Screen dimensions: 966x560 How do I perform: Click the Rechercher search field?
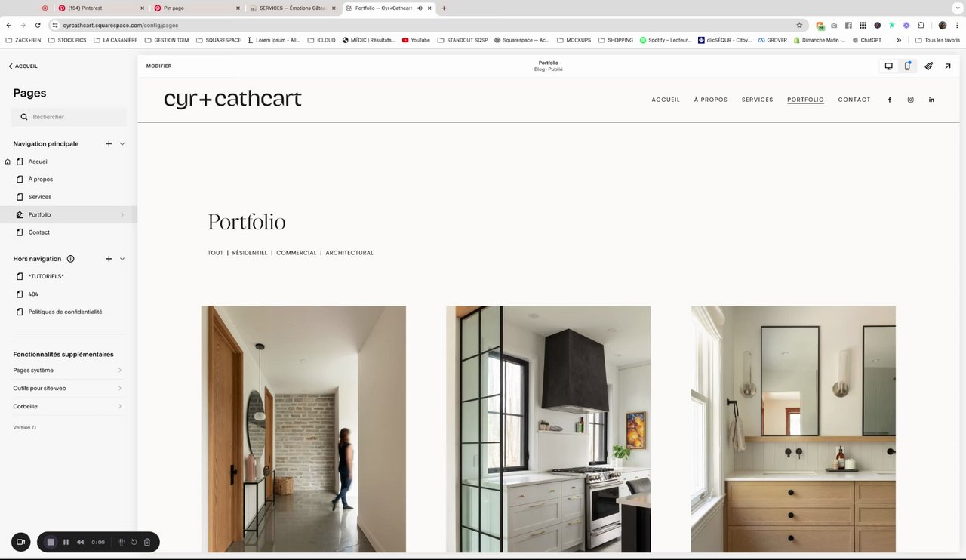69,117
